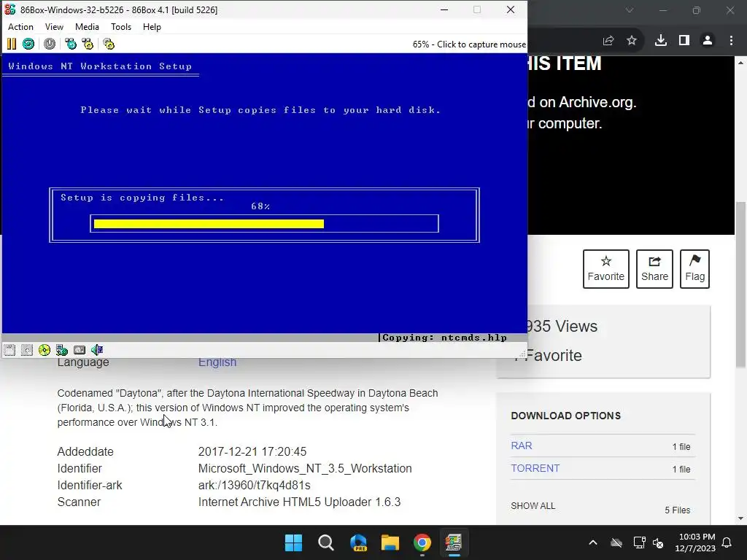Click the 86Box taskbar icon
Viewport: 747px width, 560px height.
(454, 542)
